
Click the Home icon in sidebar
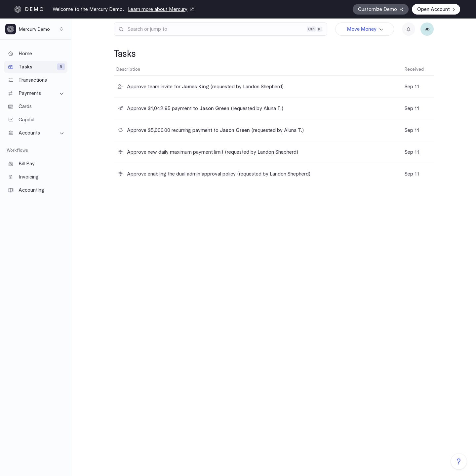pos(11,54)
